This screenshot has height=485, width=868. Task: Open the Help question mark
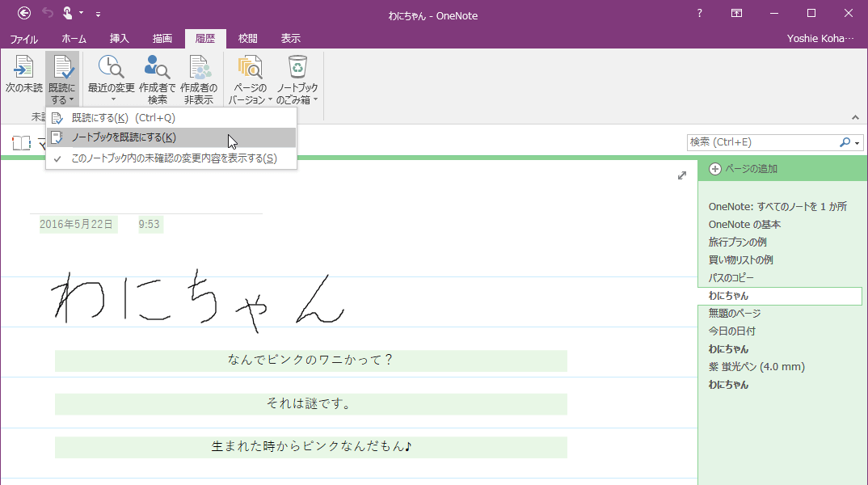(x=700, y=13)
